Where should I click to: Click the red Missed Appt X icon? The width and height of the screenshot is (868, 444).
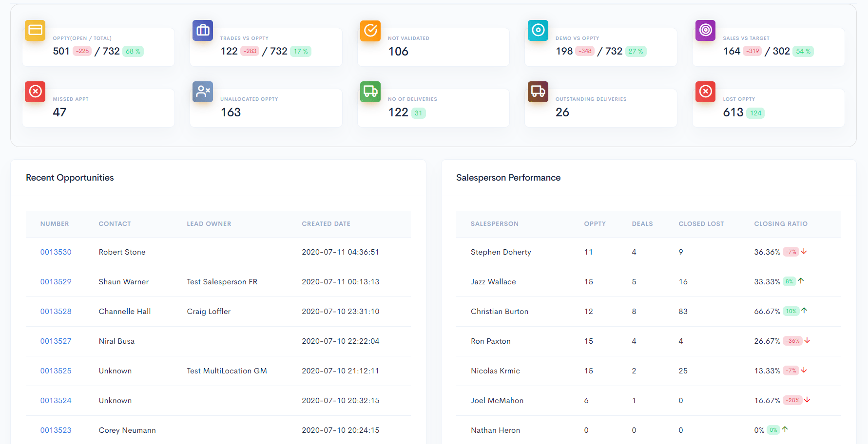[x=35, y=92]
